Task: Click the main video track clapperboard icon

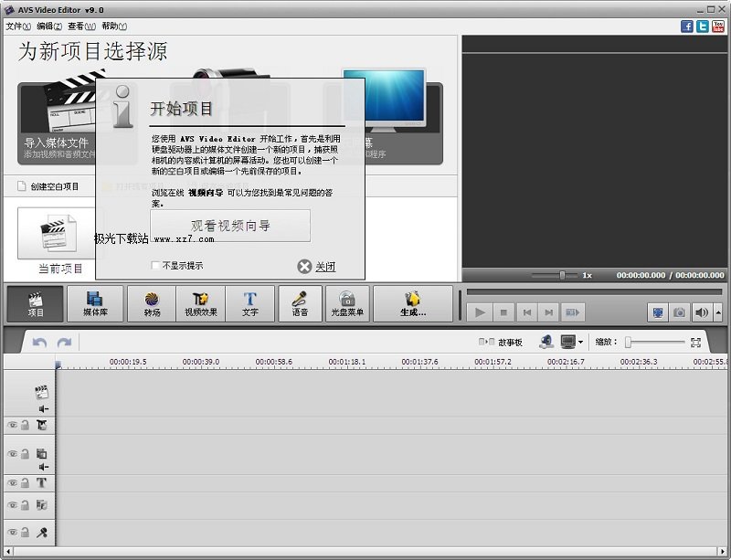Action: click(41, 392)
